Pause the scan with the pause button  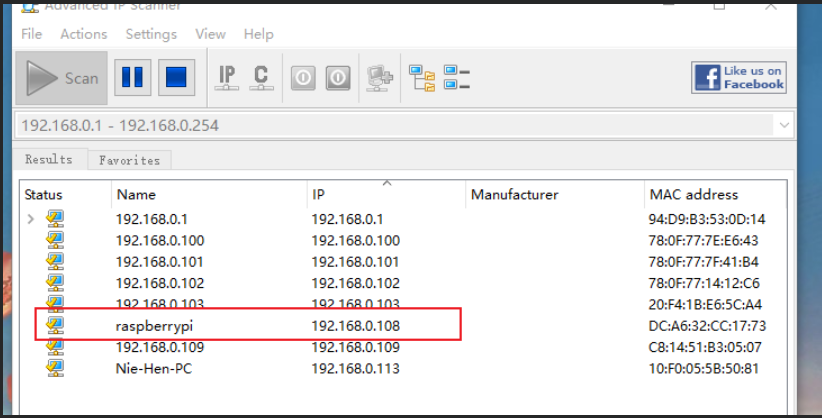point(132,78)
